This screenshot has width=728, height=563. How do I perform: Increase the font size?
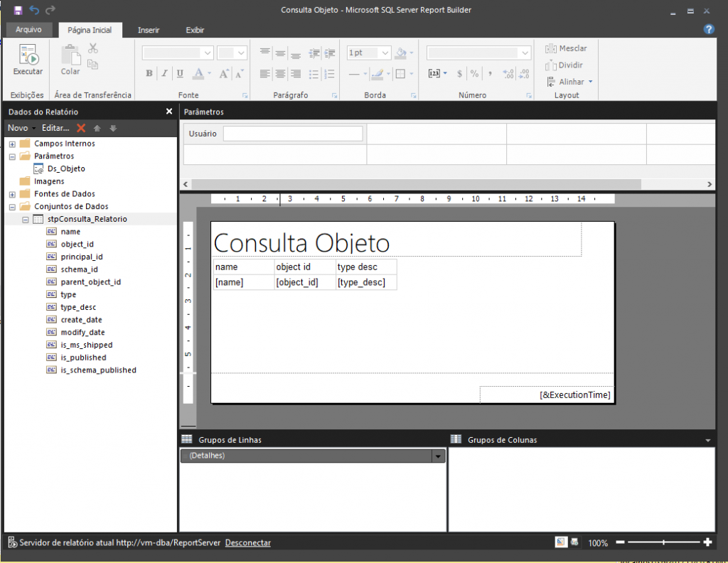[224, 73]
